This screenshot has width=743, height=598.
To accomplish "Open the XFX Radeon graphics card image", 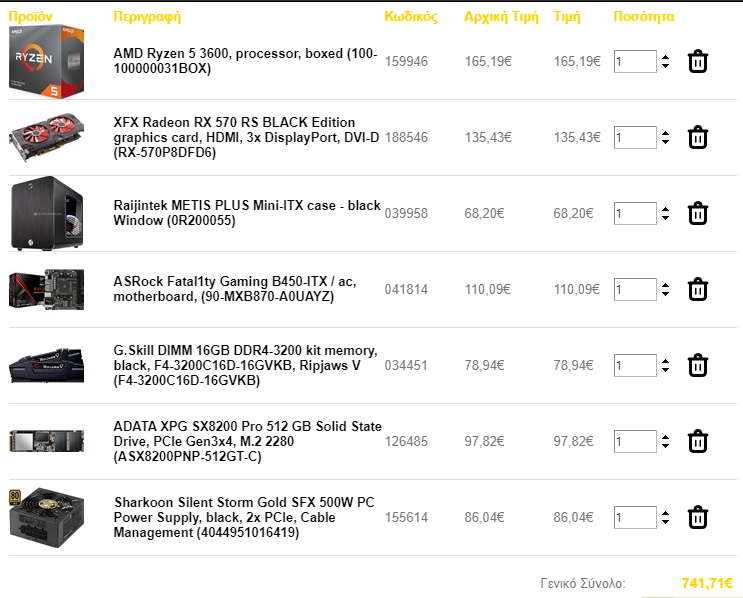I will point(46,137).
